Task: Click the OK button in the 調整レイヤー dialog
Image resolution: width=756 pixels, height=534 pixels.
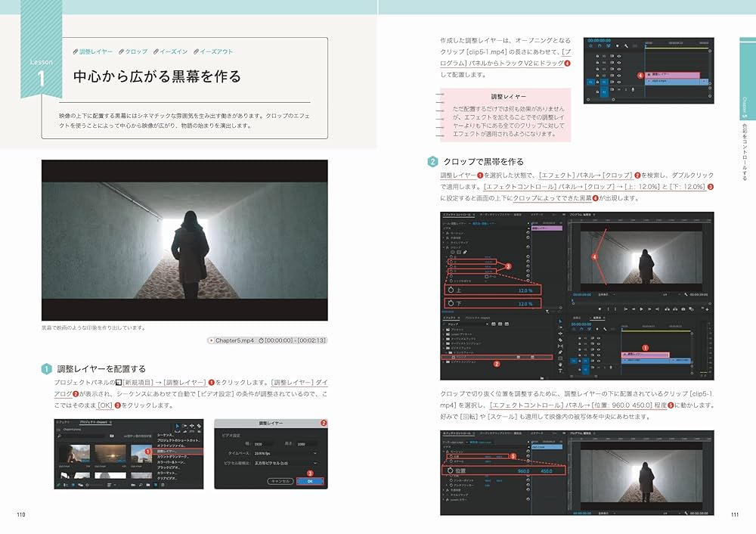Action: 311,480
